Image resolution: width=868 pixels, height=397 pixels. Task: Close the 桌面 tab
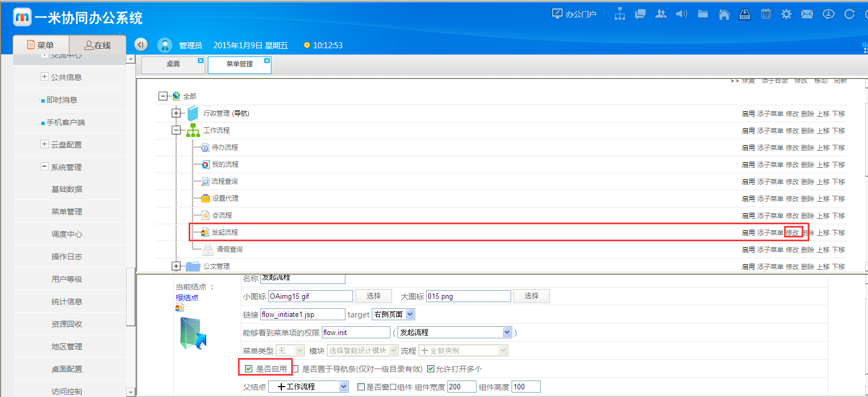(201, 60)
